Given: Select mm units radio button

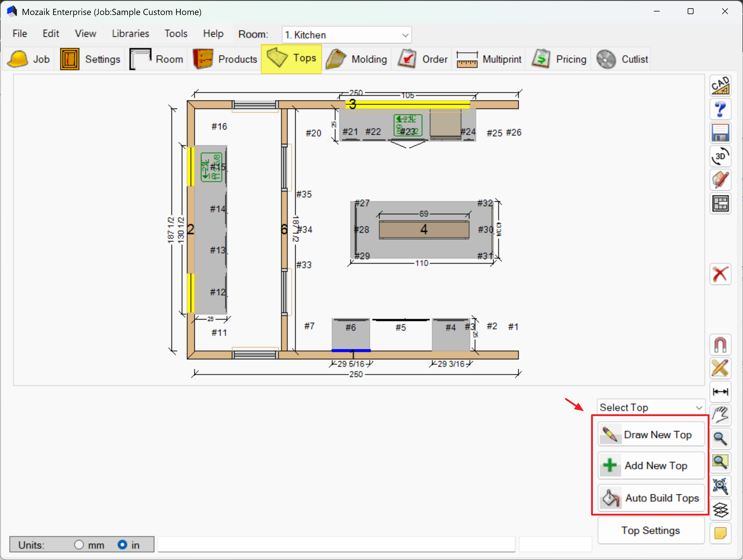Looking at the screenshot, I should pyautogui.click(x=79, y=545).
